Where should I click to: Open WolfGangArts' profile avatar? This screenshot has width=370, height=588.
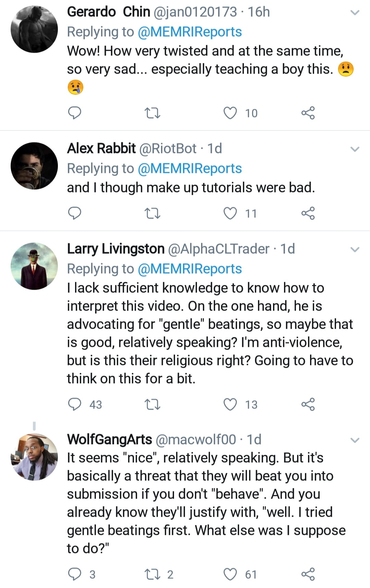34,456
